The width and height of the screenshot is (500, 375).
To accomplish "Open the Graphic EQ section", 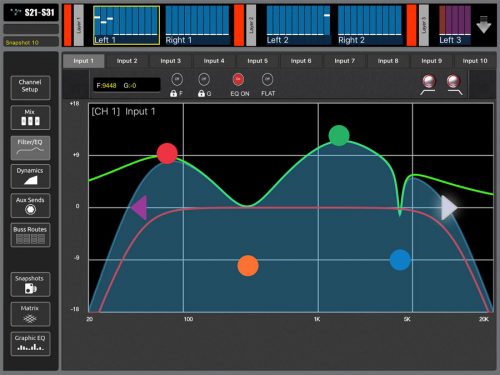I will 30,344.
